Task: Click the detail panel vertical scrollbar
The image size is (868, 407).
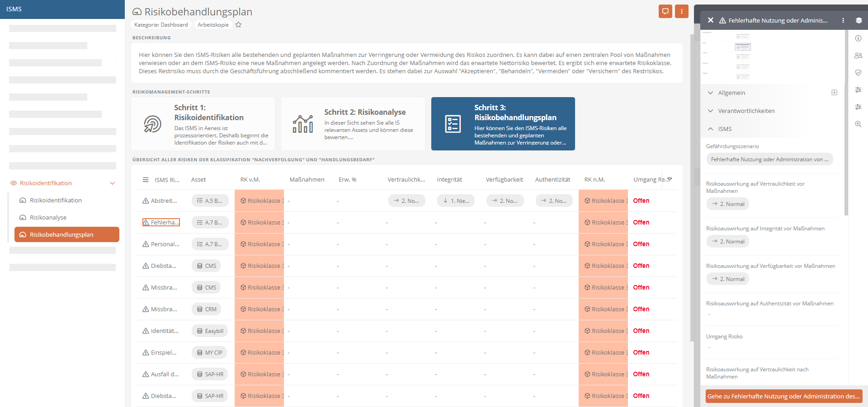Action: [x=846, y=122]
